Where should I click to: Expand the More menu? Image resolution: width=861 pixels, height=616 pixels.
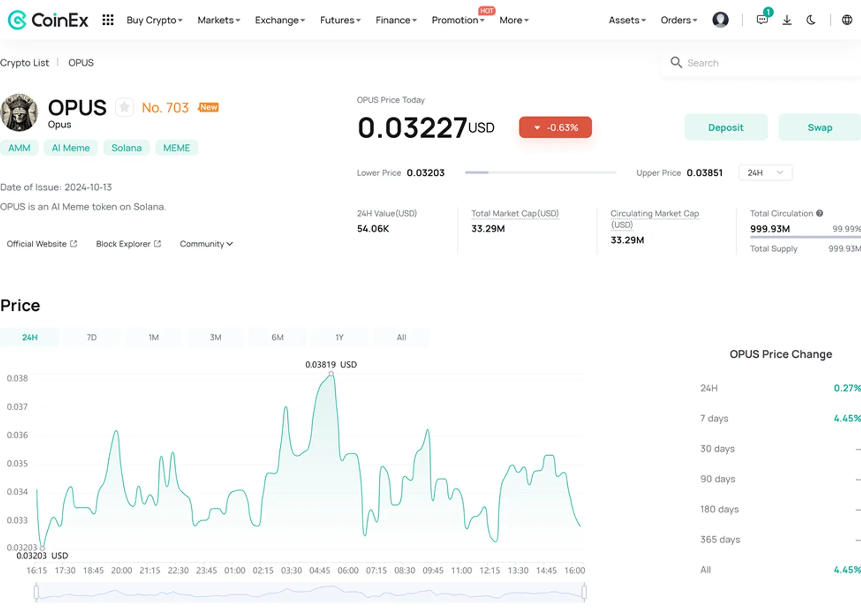[514, 20]
